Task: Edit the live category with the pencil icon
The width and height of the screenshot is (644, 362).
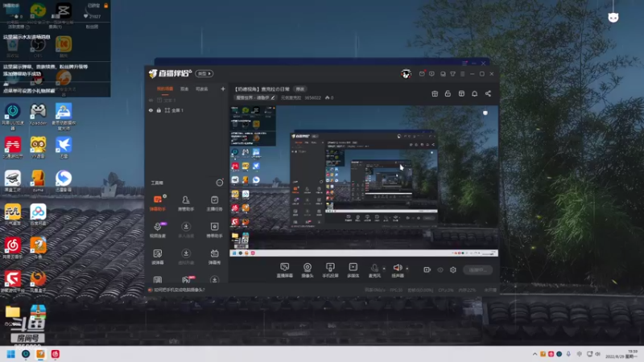Action: [x=273, y=97]
